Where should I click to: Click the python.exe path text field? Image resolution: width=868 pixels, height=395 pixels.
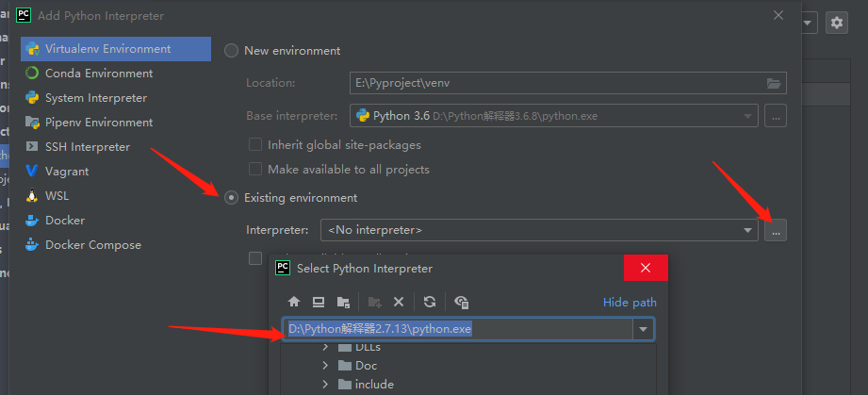coord(458,329)
